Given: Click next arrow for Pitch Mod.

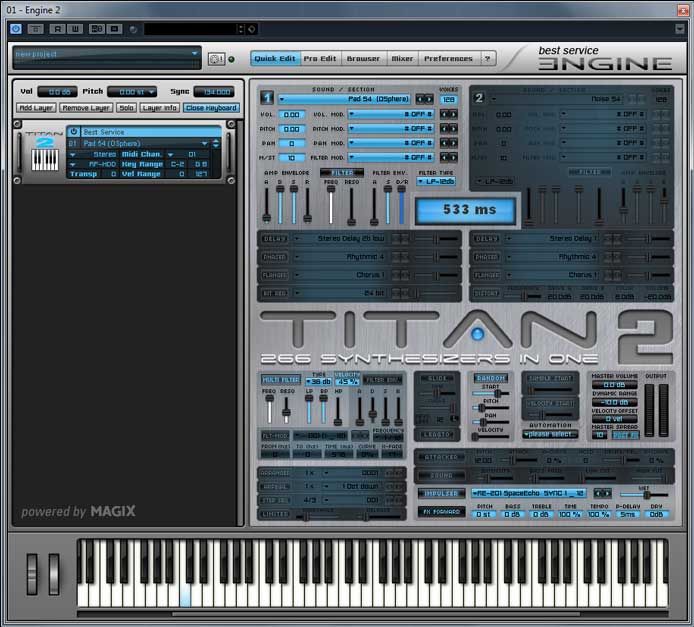Looking at the screenshot, I should 453,128.
